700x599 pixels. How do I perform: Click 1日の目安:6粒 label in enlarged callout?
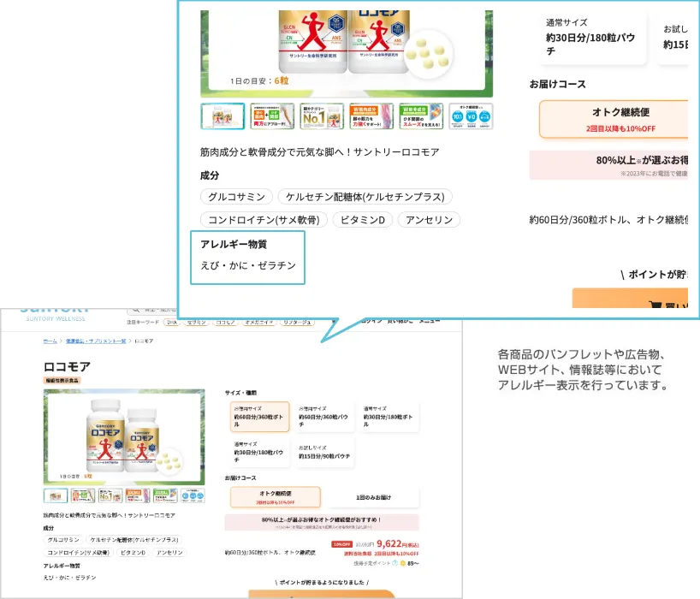pyautogui.click(x=259, y=80)
